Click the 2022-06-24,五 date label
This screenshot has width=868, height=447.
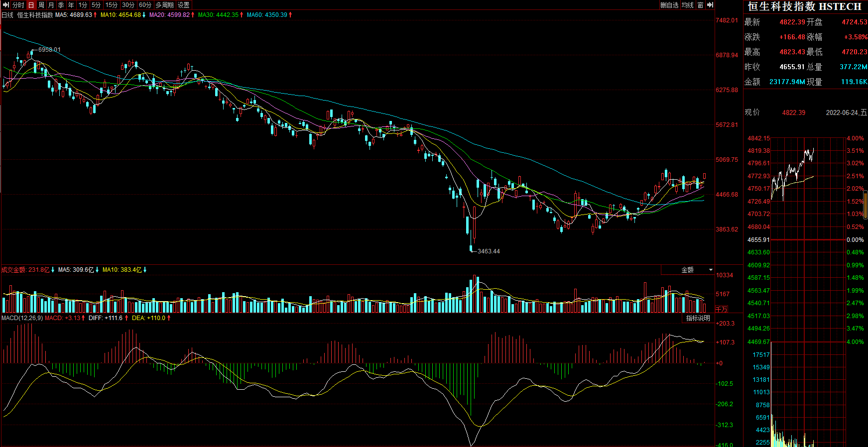pos(847,113)
